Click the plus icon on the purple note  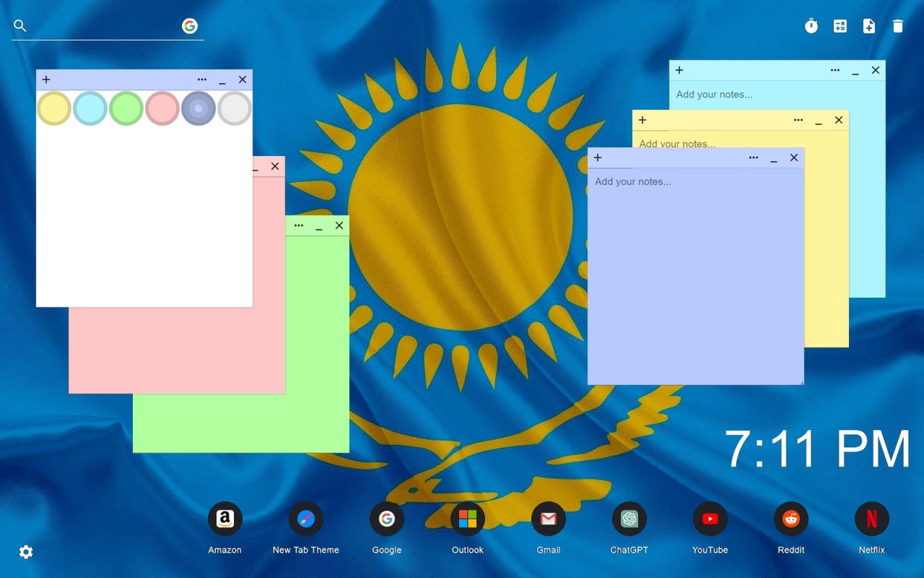point(598,158)
